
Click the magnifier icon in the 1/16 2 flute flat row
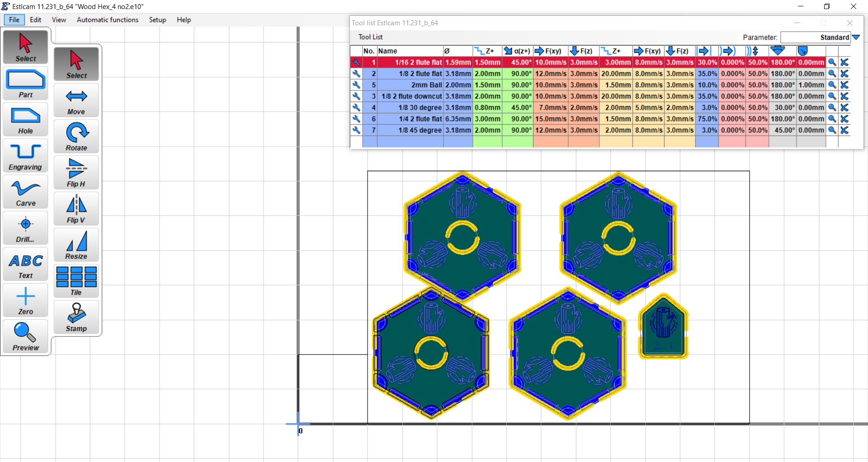[832, 62]
